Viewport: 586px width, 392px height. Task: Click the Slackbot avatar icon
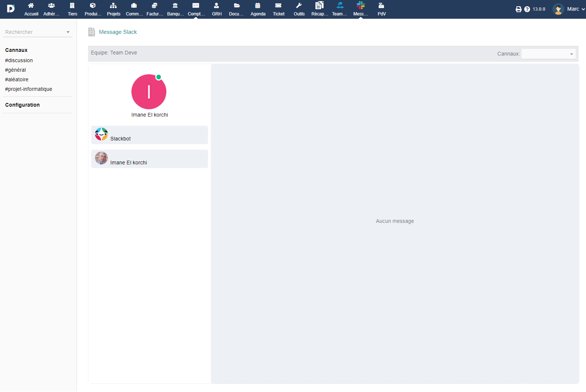pyautogui.click(x=101, y=134)
